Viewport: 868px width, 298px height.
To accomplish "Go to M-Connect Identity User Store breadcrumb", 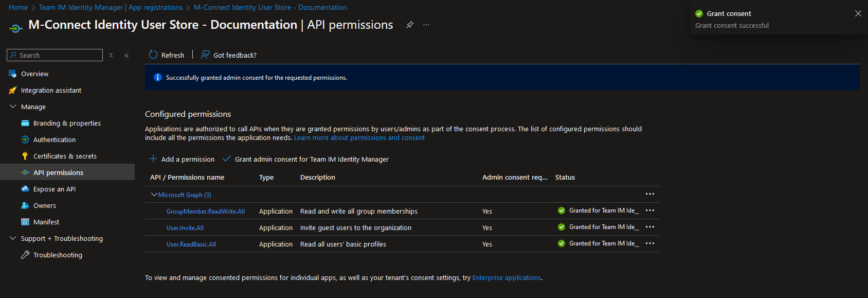I will click(270, 7).
